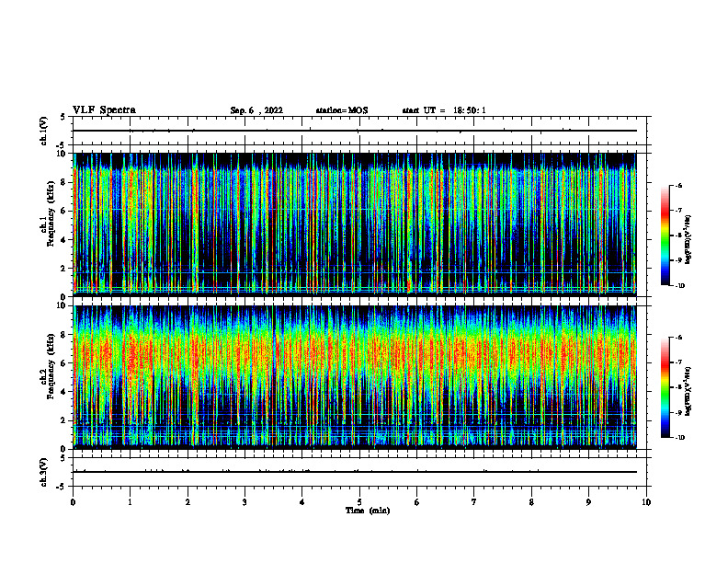
Task: Click the time axis tick label "5"
Action: (359, 502)
